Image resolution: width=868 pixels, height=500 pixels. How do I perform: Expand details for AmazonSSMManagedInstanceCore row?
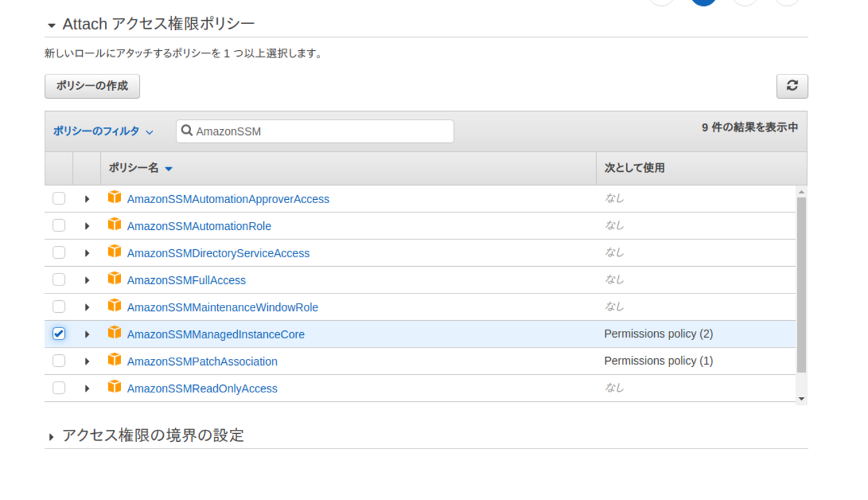87,334
